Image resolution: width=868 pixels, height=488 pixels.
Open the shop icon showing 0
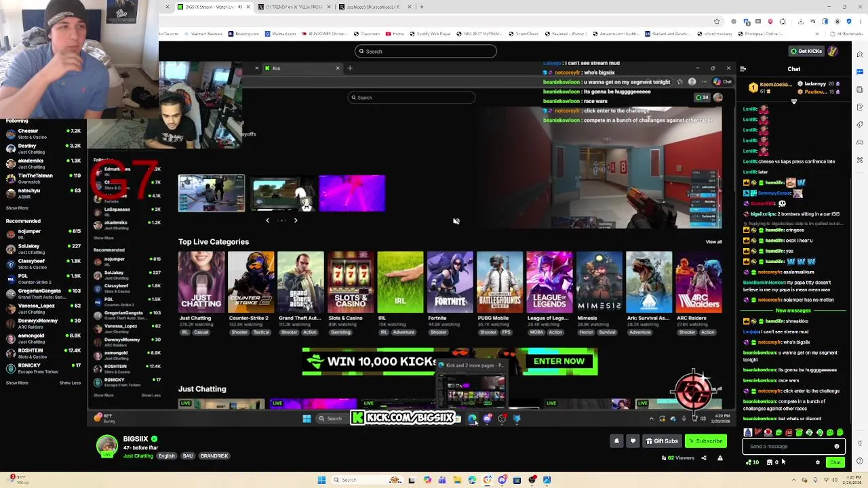click(772, 462)
